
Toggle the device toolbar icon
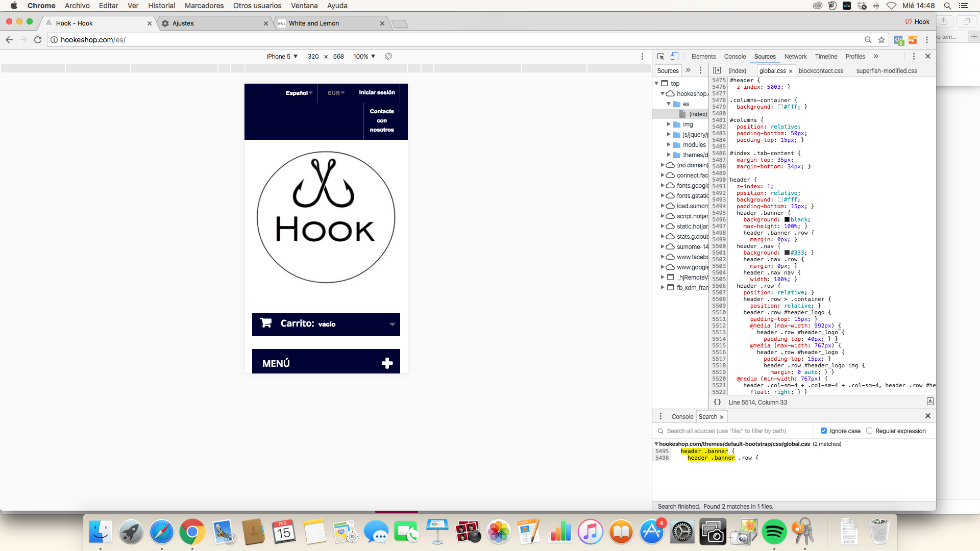674,57
